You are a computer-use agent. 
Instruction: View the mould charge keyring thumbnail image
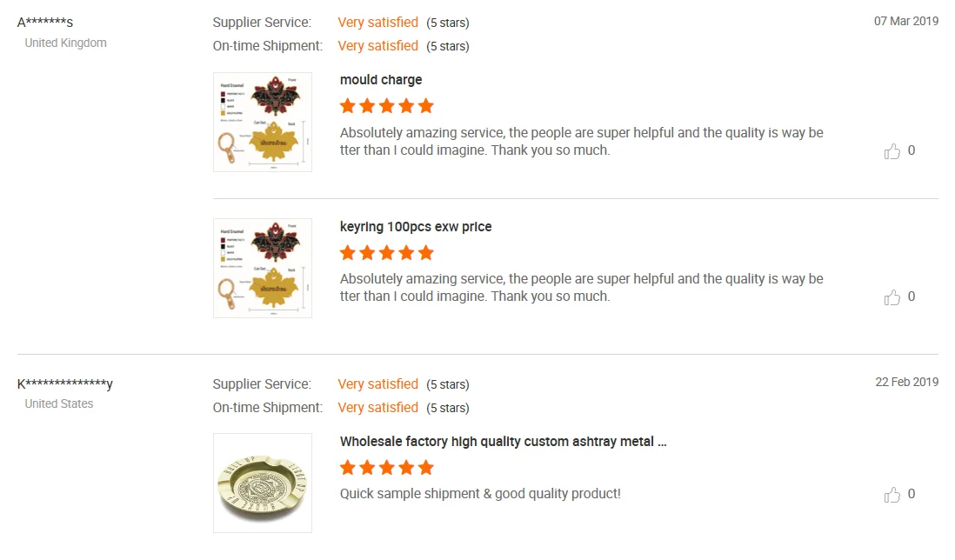tap(263, 122)
